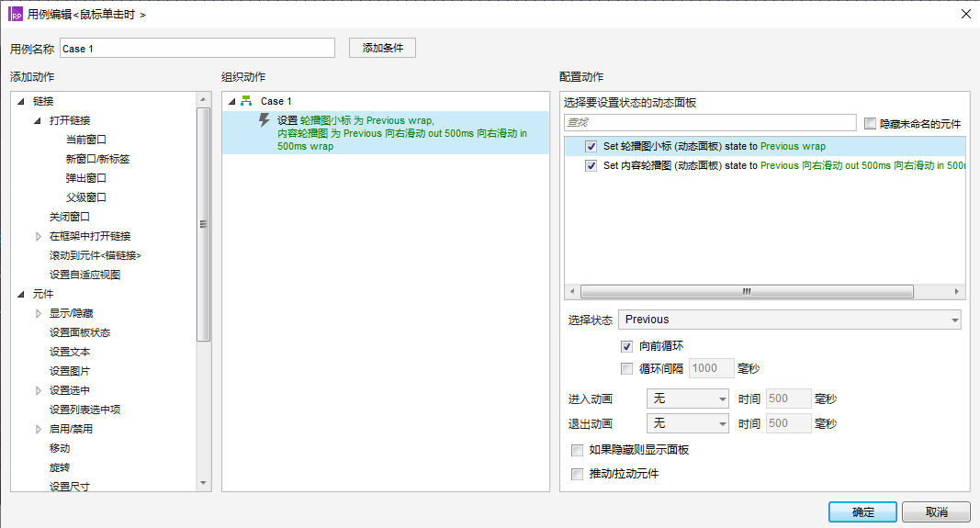Screen dimensions: 980x528
Task: Click the 取消 button
Action: (936, 511)
